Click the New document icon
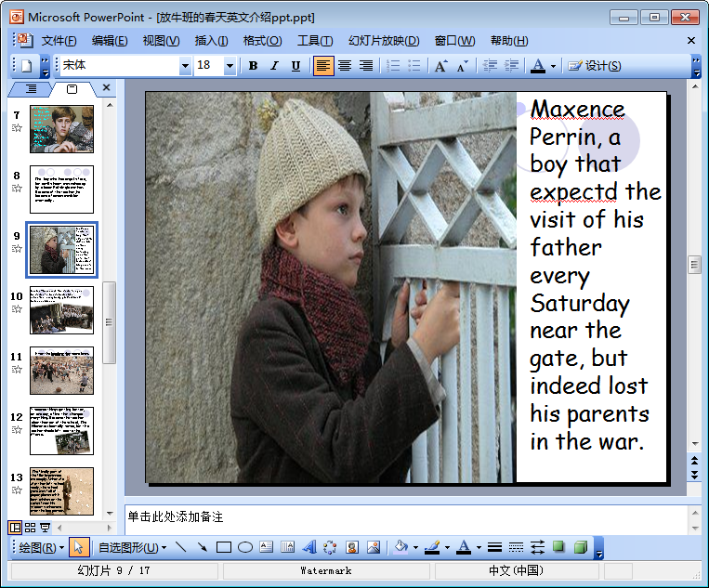 (27, 66)
